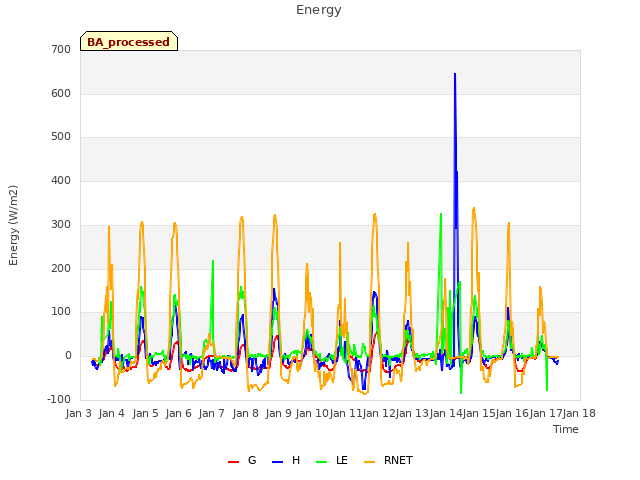640x480 pixels.
Task: Click the 500 y-axis tick label
Action: (61, 137)
